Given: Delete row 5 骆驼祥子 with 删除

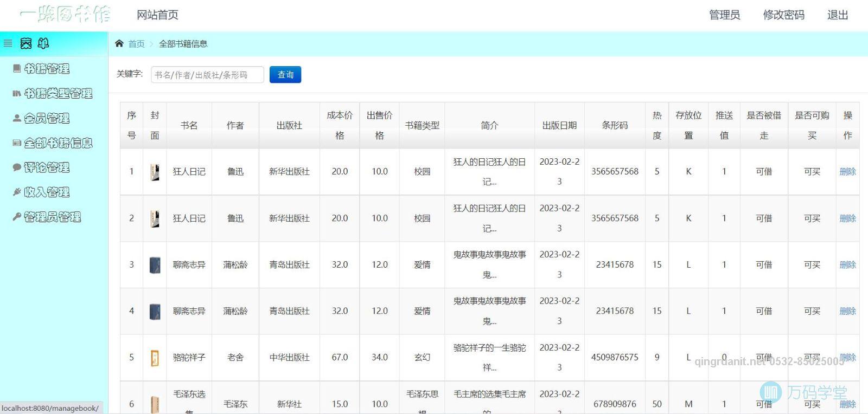Looking at the screenshot, I should (847, 357).
